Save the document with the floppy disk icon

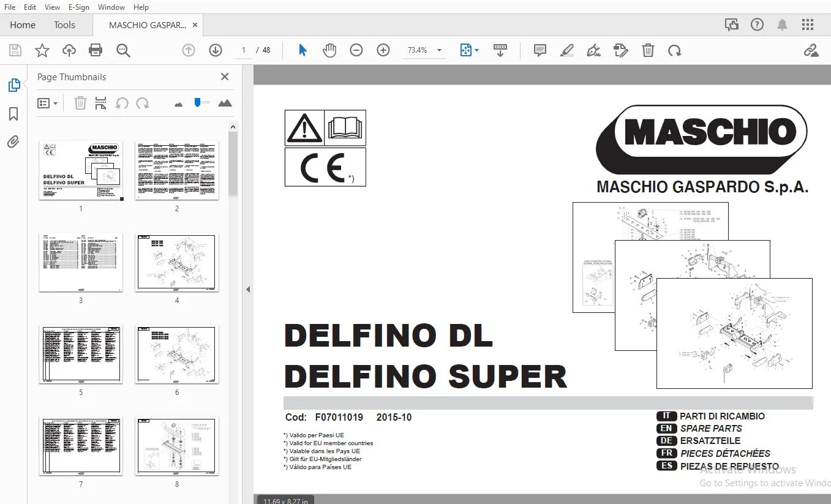15,50
